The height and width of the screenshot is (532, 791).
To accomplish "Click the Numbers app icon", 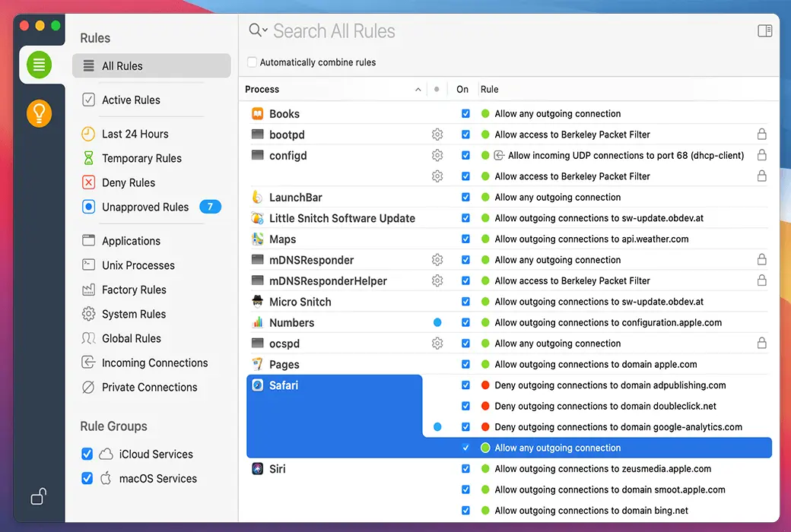I will [258, 322].
